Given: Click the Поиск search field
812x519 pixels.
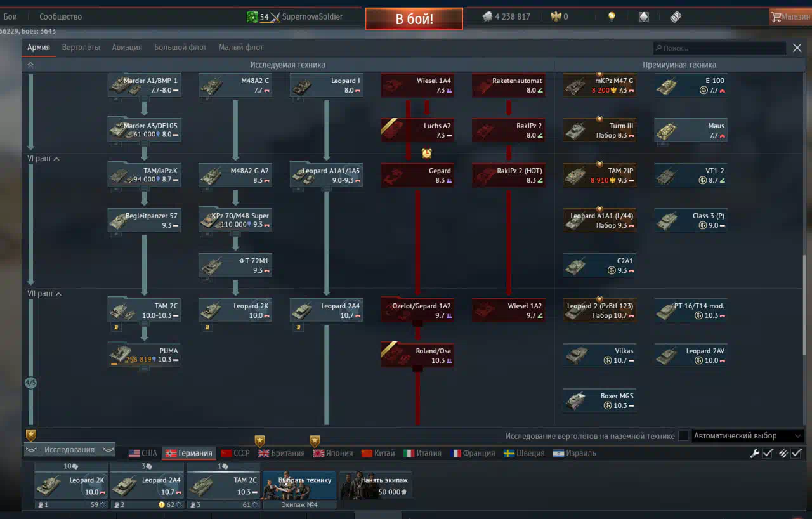Looking at the screenshot, I should point(720,48).
